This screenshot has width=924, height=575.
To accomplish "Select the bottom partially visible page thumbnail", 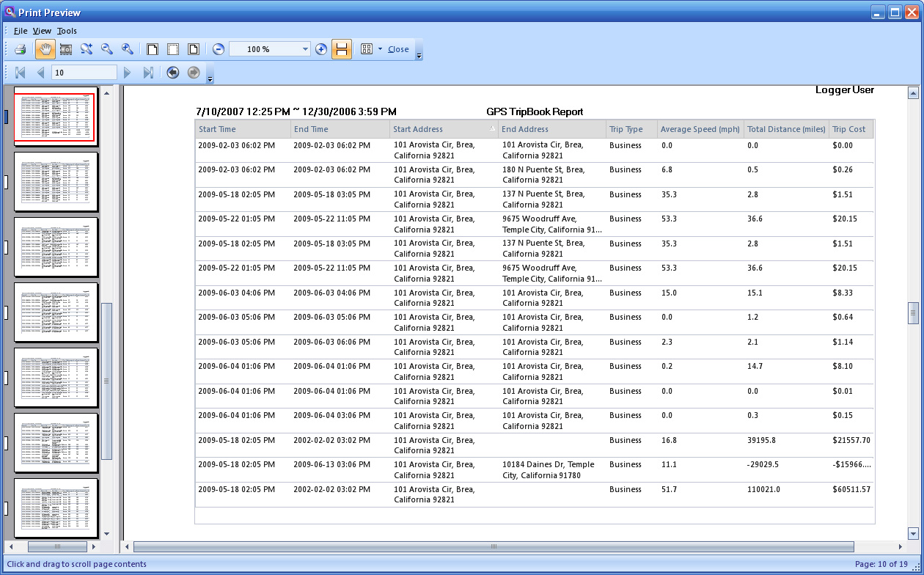I will click(55, 508).
